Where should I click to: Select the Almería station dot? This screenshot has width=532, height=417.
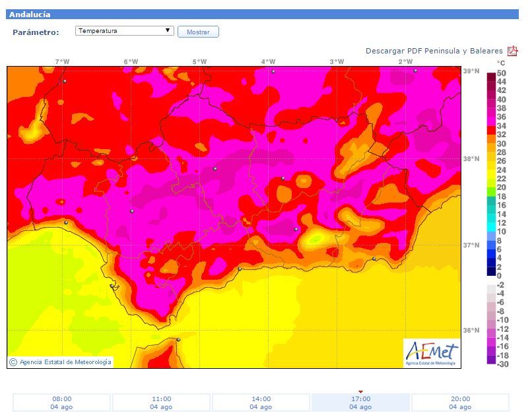pyautogui.click(x=374, y=259)
